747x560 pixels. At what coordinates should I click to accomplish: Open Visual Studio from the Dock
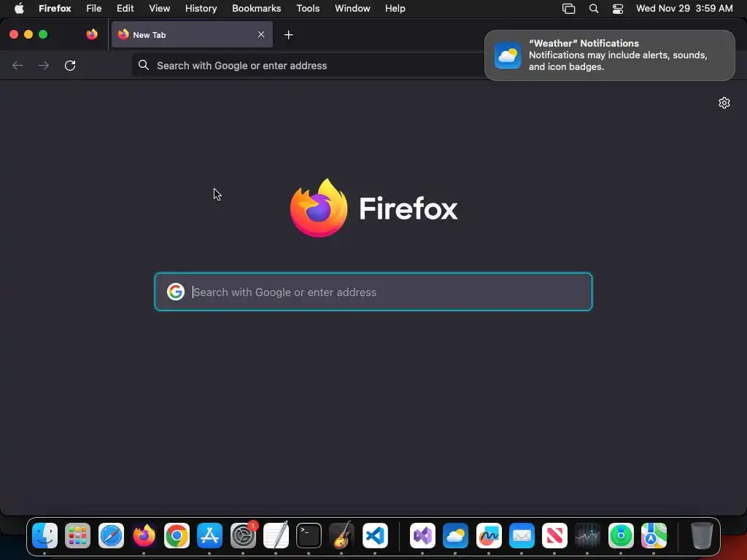point(422,536)
